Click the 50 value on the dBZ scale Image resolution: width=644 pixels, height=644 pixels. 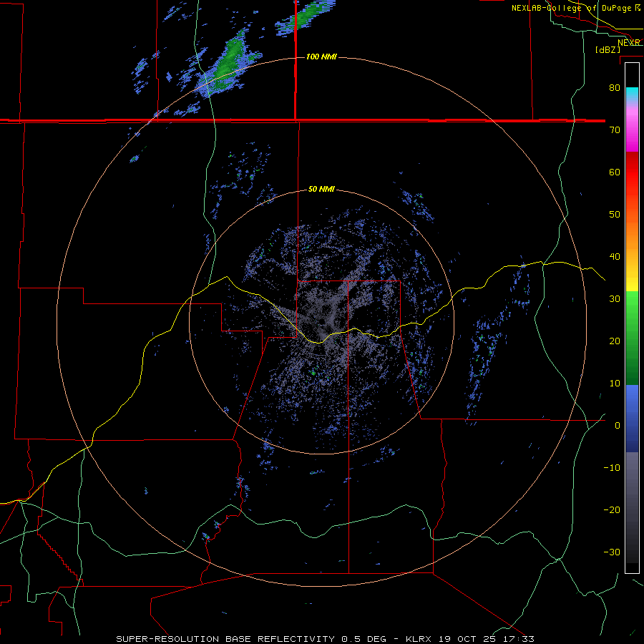615,215
